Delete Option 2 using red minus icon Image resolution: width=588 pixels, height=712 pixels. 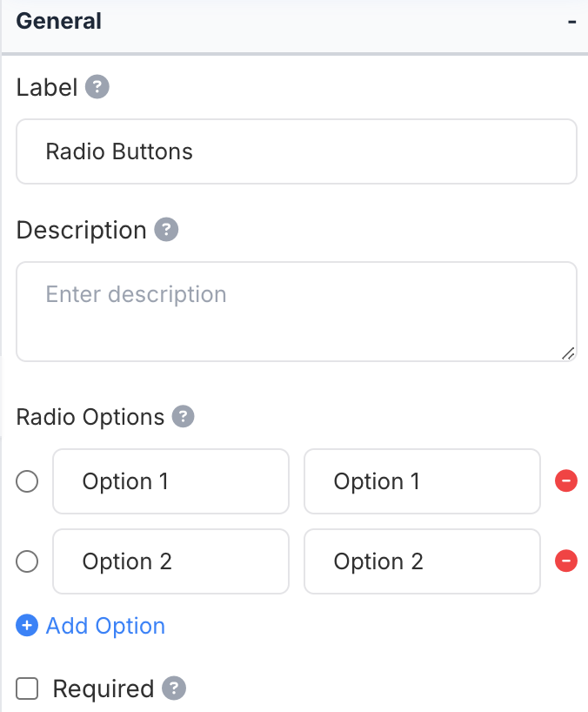566,561
